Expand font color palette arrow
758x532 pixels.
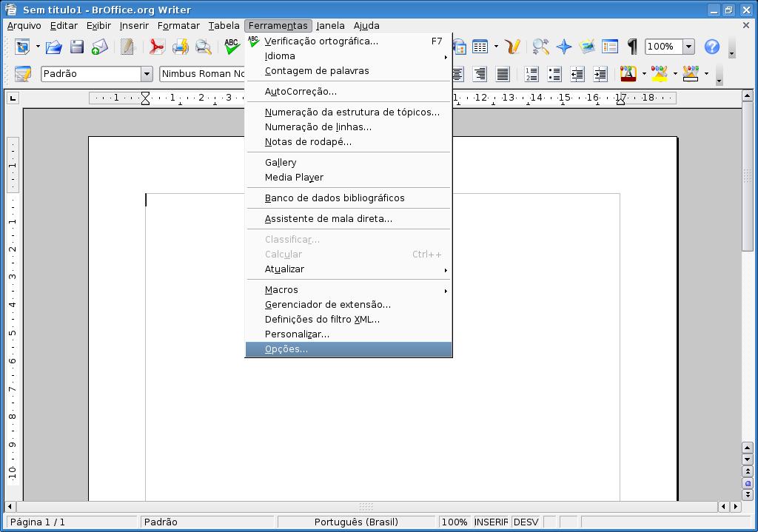click(x=644, y=74)
